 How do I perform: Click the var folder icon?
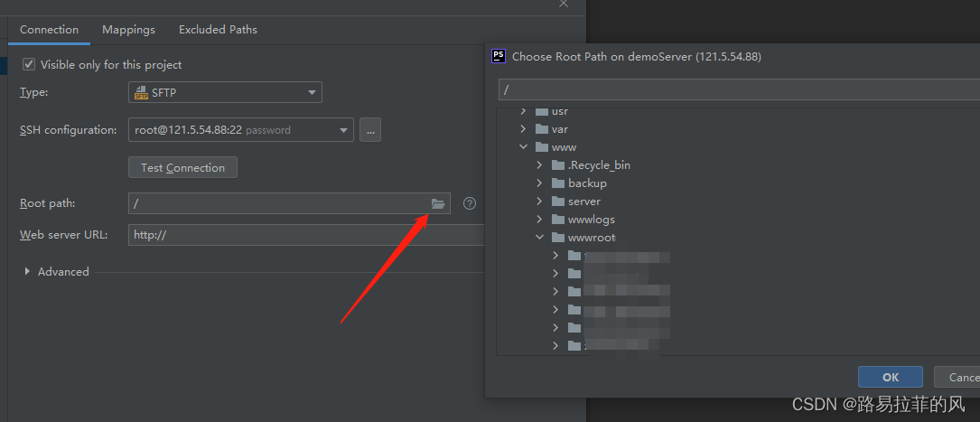(x=542, y=129)
